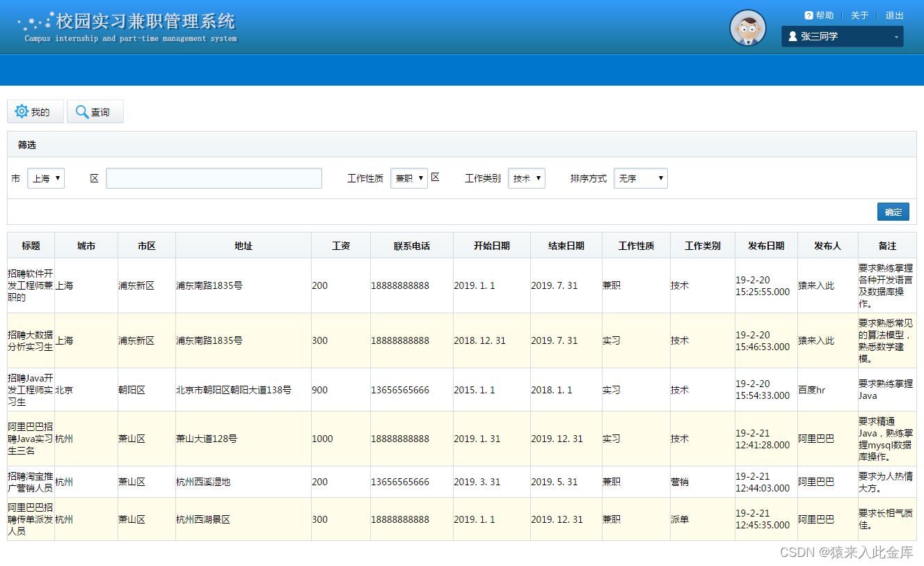The image size is (924, 566).
Task: Open the 市 city dropdown showing 上海
Action: coord(46,178)
